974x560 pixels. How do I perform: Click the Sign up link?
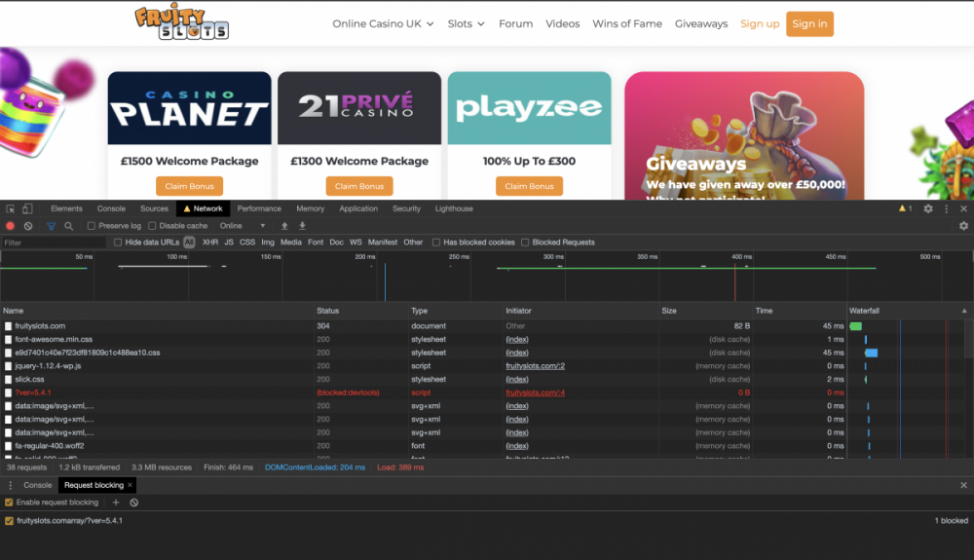[759, 23]
